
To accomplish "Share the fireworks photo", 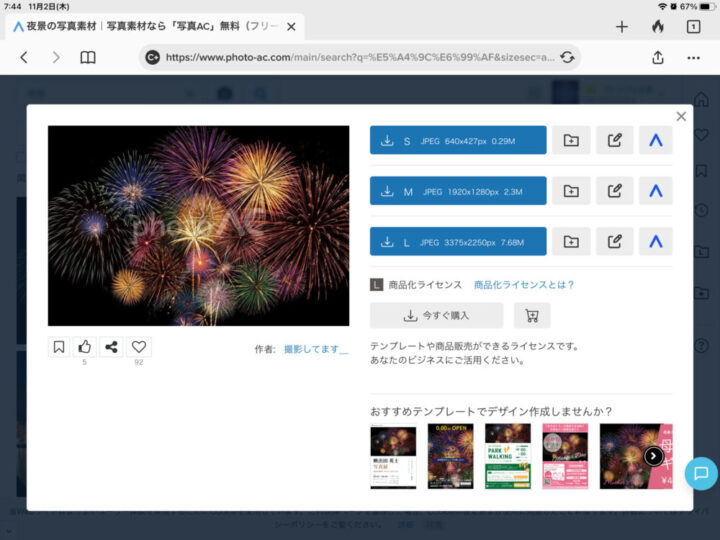I will (111, 347).
